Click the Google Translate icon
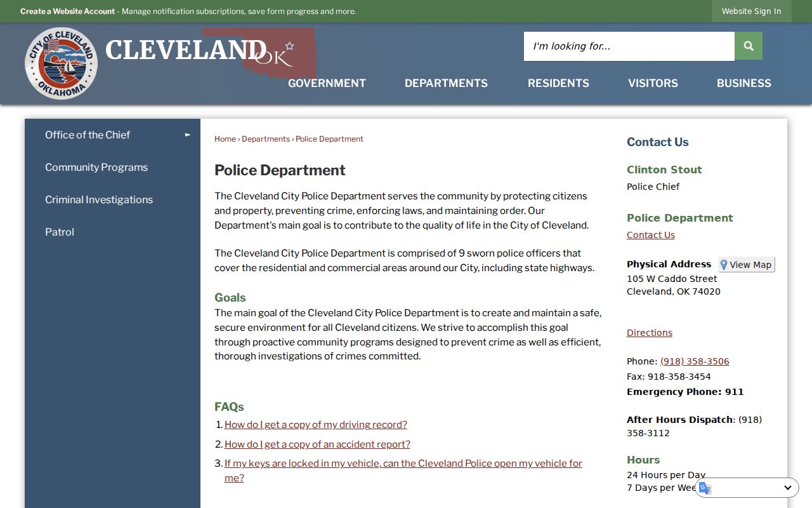Viewport: 812px width, 508px height. pos(705,488)
